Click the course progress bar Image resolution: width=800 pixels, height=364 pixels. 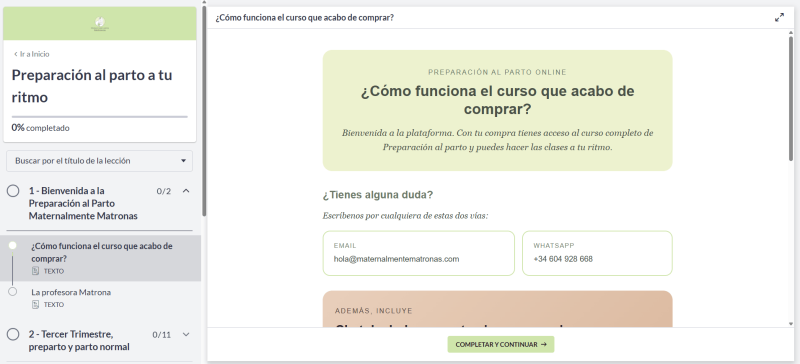pos(99,117)
